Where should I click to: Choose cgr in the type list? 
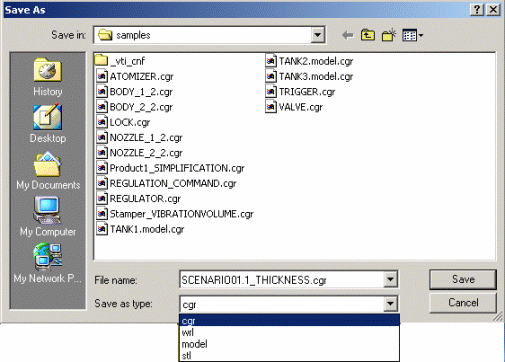(x=289, y=321)
